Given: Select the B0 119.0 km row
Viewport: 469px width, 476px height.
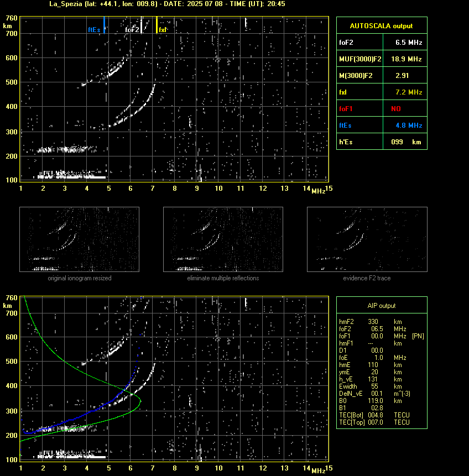Looking at the screenshot, I should point(371,401).
